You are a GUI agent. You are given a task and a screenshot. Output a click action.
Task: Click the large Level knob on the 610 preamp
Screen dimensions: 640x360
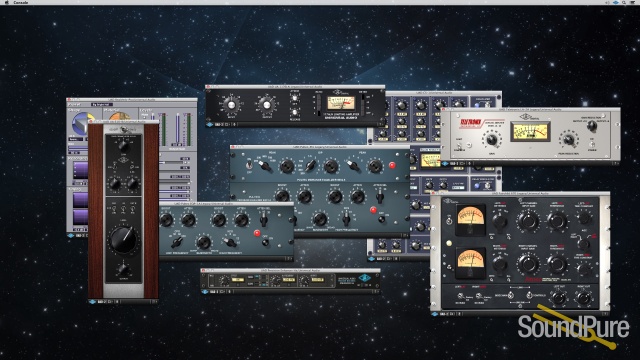tap(123, 240)
